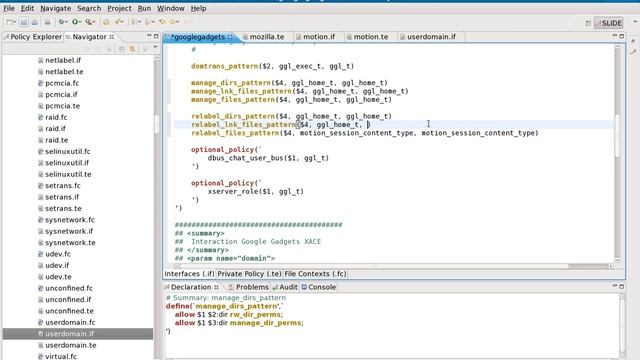
Task: Switch to the Problems view tab
Action: (249, 287)
